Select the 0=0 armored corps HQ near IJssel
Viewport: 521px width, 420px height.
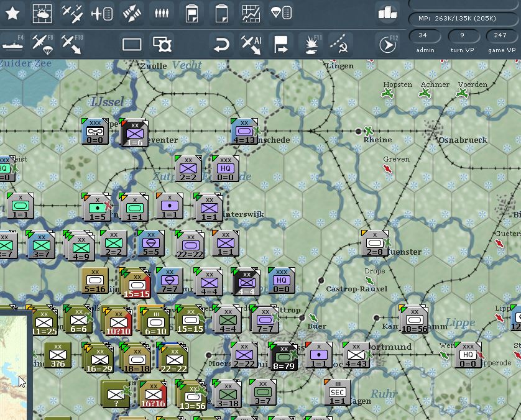point(95,132)
